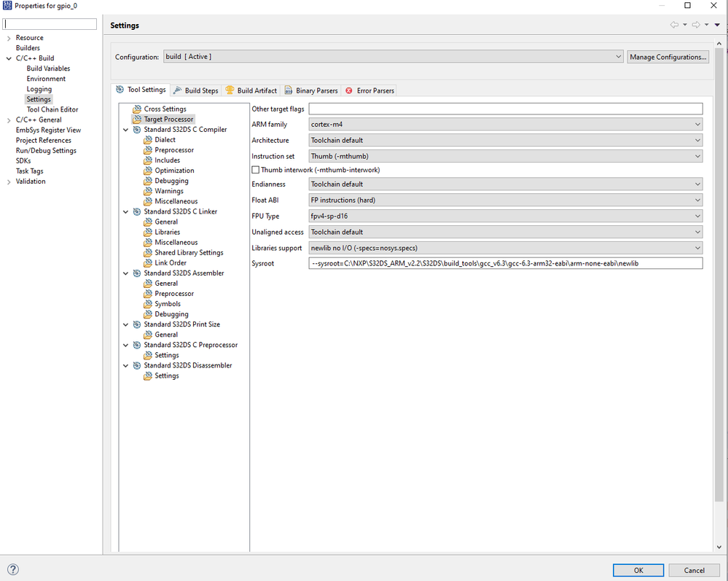Viewport: 728px width, 581px height.
Task: Enable Thumb interwork (-mthumb-interwork) checkbox
Action: 255,170
